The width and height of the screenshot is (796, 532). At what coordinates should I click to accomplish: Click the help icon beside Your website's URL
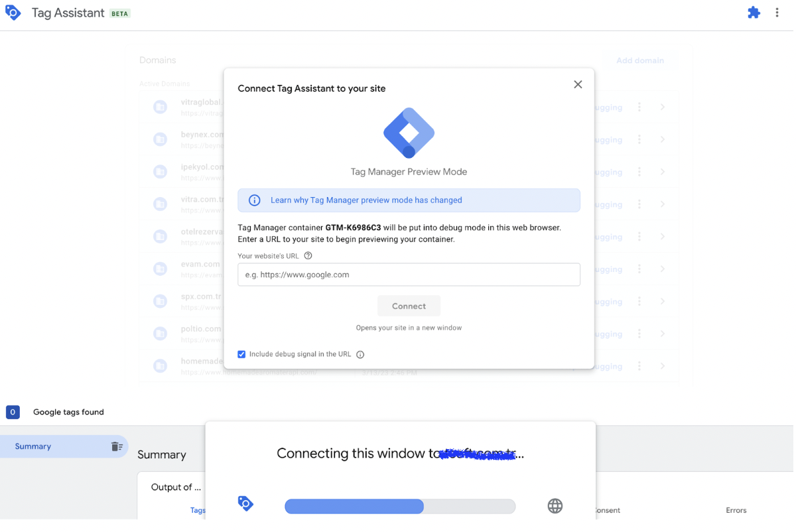pyautogui.click(x=308, y=256)
